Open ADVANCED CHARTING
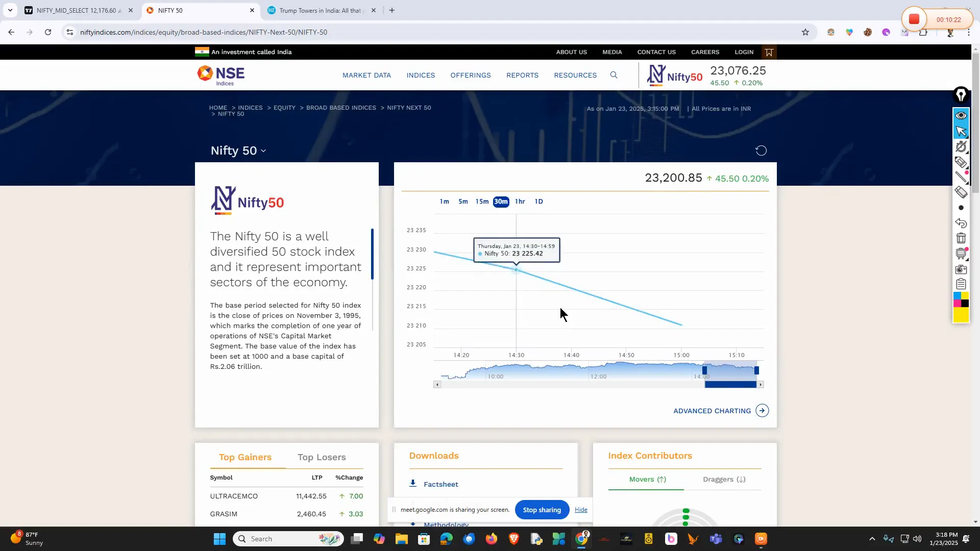Viewport: 980px width, 551px height. pos(712,411)
